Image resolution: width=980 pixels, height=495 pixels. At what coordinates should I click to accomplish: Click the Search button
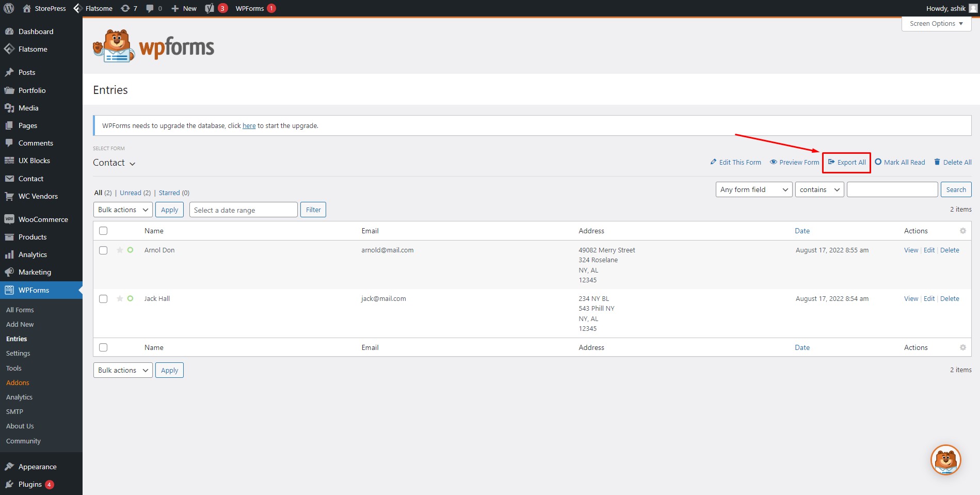point(956,189)
